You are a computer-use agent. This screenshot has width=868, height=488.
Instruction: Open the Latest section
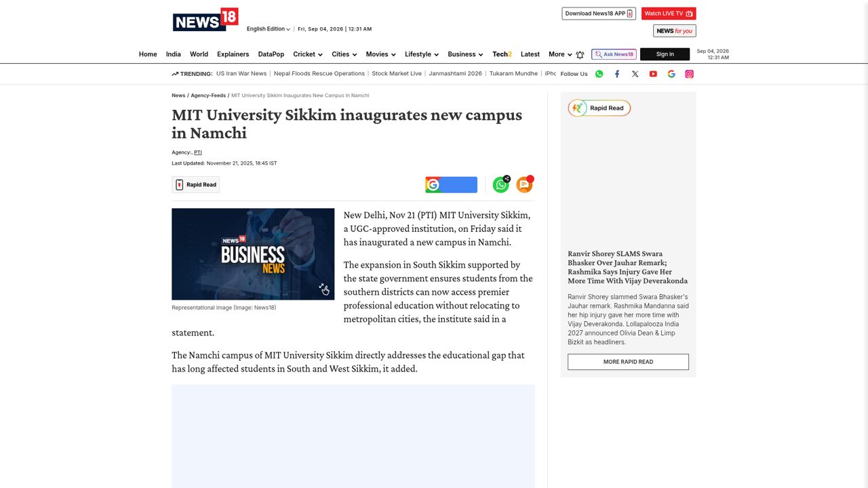click(530, 54)
